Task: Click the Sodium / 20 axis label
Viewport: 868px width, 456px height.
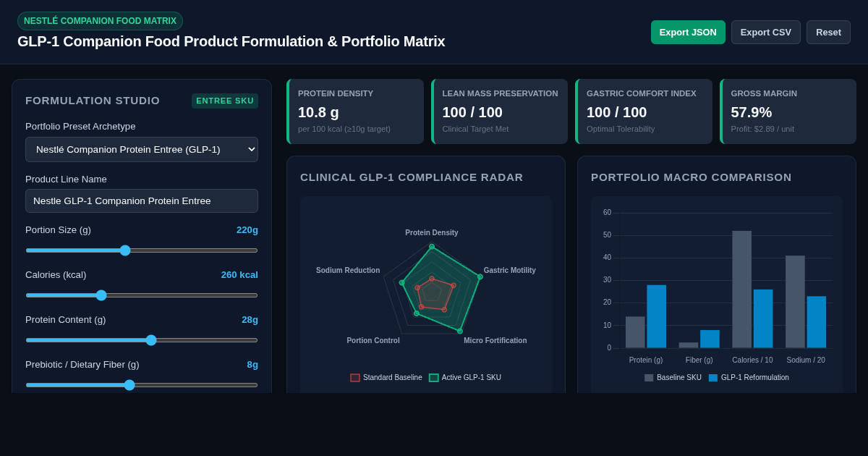Action: pos(806,360)
